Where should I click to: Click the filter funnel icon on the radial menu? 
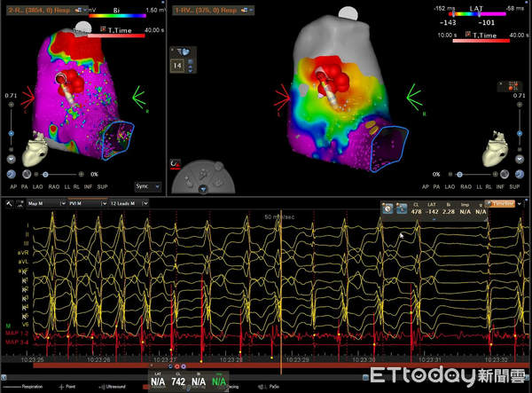click(203, 190)
